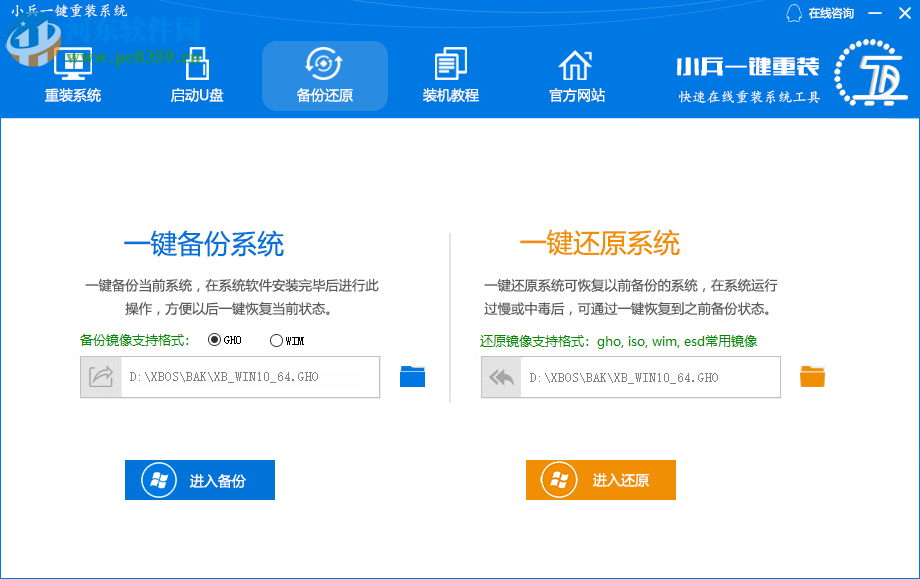Image resolution: width=920 pixels, height=579 pixels.
Task: Select the GHO backup format radio button
Action: (x=215, y=340)
